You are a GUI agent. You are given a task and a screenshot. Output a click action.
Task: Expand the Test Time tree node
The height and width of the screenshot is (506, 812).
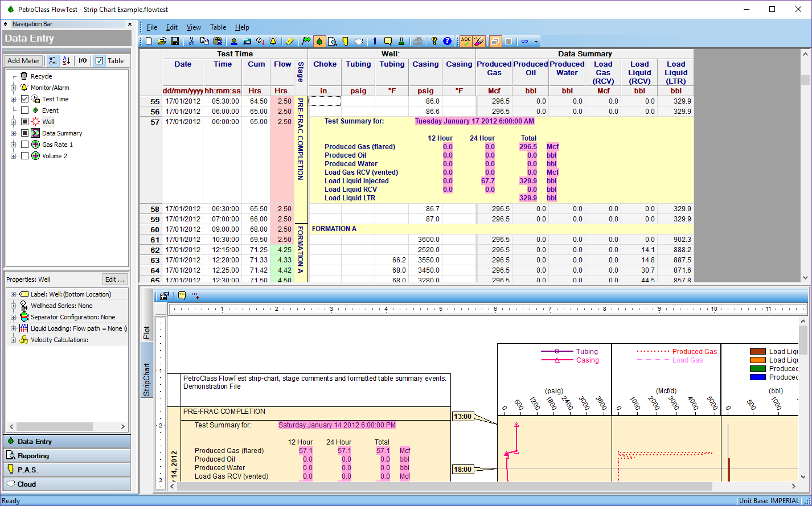click(x=13, y=99)
